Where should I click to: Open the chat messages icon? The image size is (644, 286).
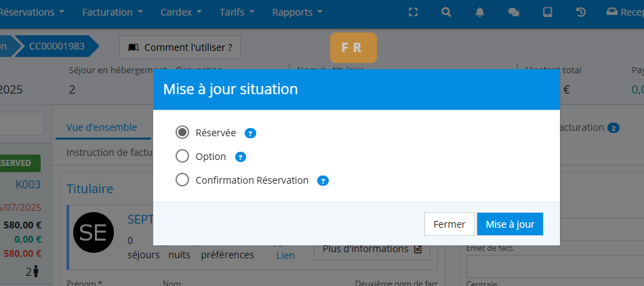tap(514, 12)
